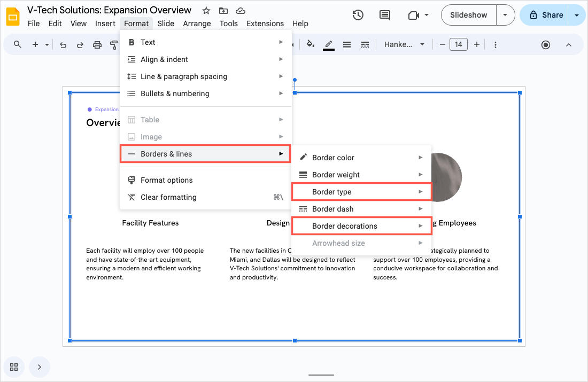Click the Slideshow button
The image size is (588, 382).
pyautogui.click(x=469, y=15)
